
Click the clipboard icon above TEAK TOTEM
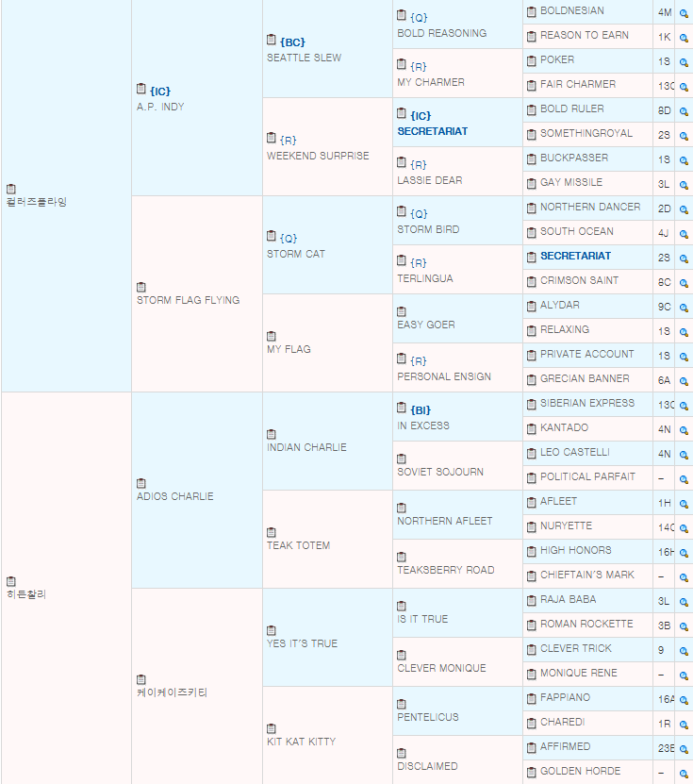tap(272, 532)
